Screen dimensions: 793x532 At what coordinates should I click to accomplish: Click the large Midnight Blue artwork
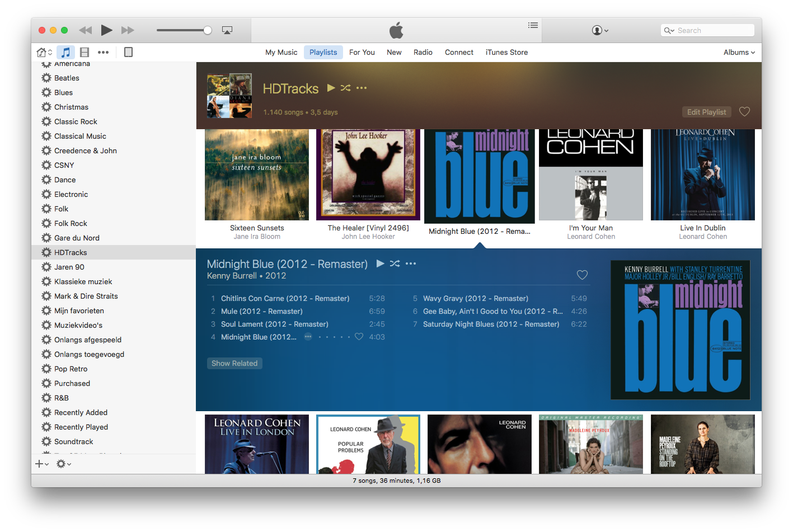(681, 330)
